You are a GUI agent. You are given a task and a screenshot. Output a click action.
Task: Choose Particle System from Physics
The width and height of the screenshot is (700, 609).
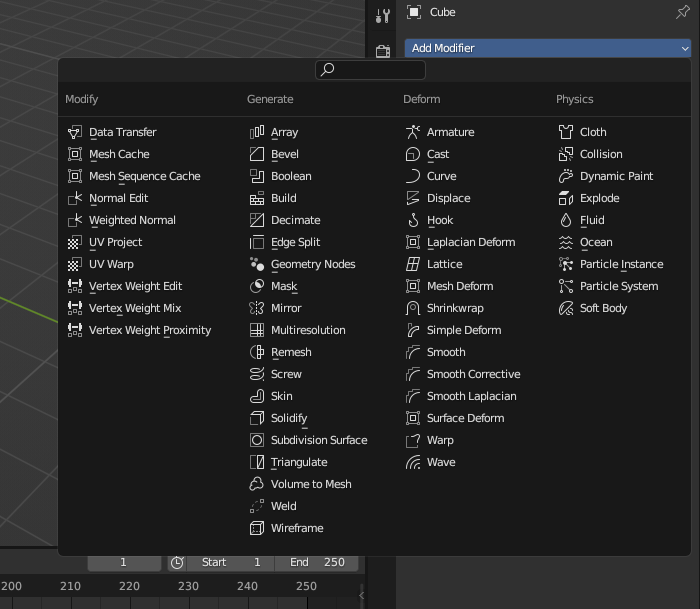(619, 286)
